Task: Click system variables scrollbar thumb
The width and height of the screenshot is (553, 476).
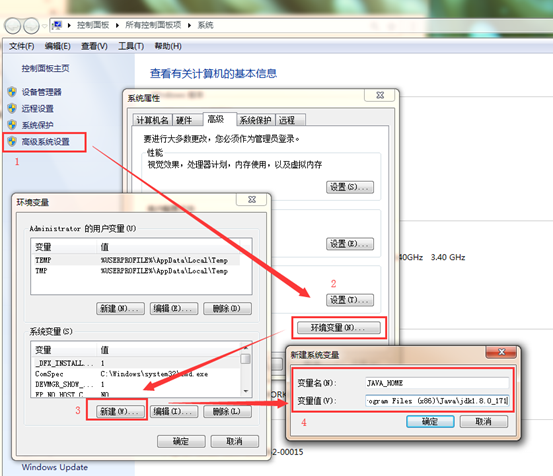Action: pyautogui.click(x=245, y=359)
